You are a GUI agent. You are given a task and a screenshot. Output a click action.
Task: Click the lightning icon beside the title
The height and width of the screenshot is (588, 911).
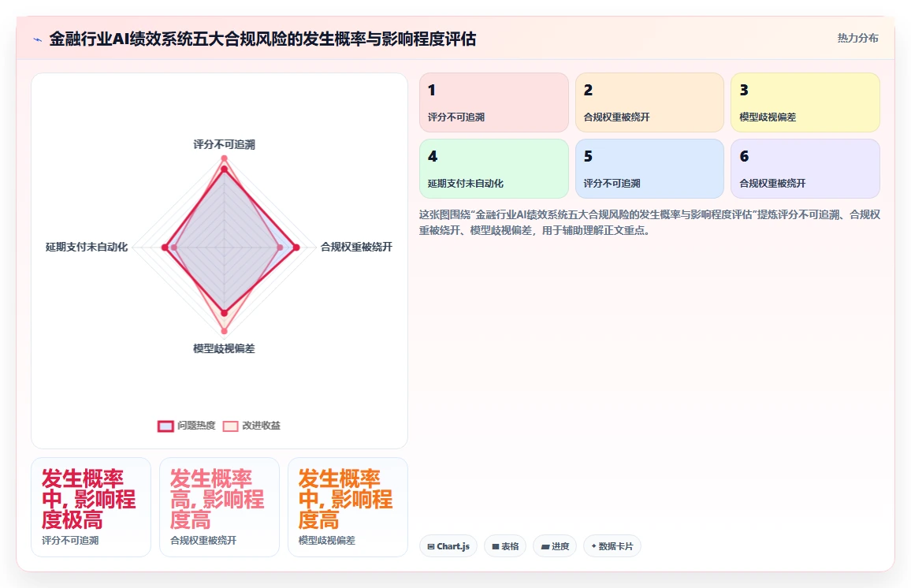[x=38, y=39]
